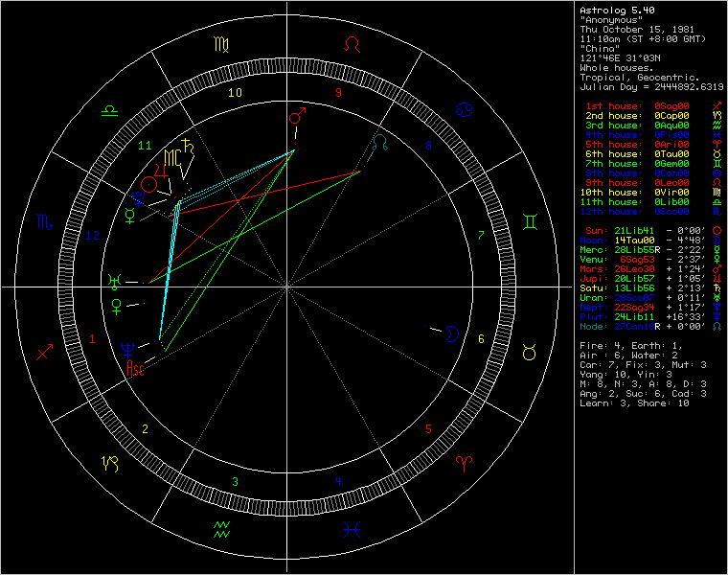Click house number 3 in the chart
728x575 pixels.
coord(235,482)
